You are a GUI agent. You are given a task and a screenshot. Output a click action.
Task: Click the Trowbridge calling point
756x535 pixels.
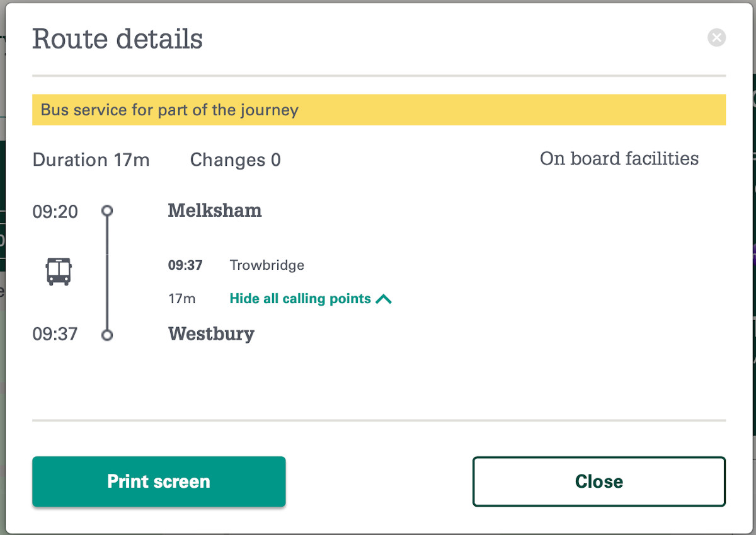coord(267,265)
